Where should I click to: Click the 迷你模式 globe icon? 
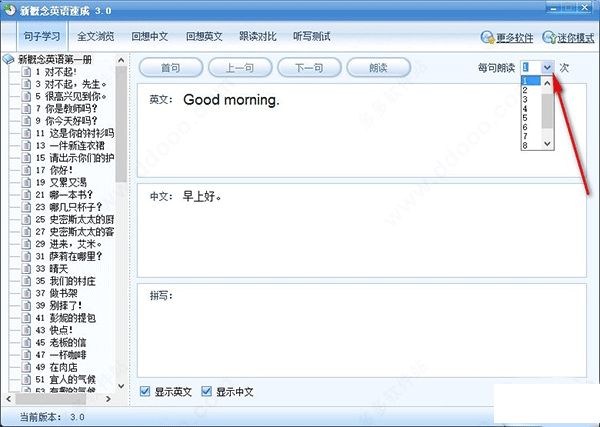[x=549, y=37]
